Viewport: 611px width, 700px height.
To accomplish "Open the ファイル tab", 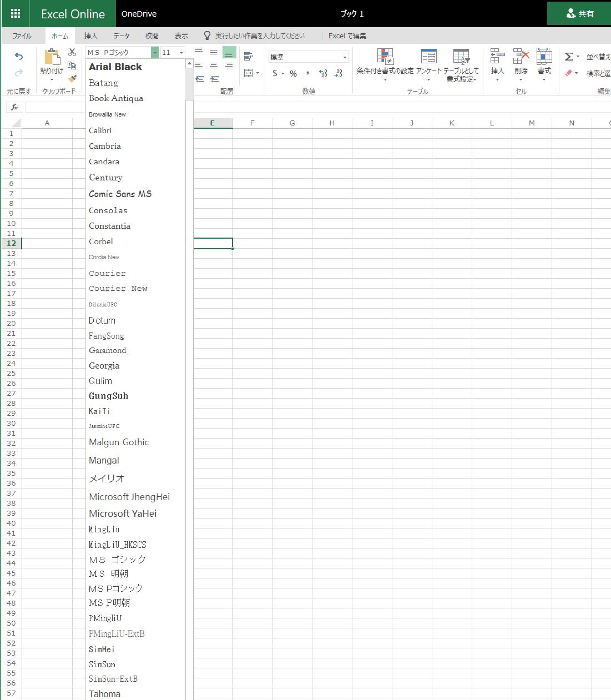I will point(22,36).
